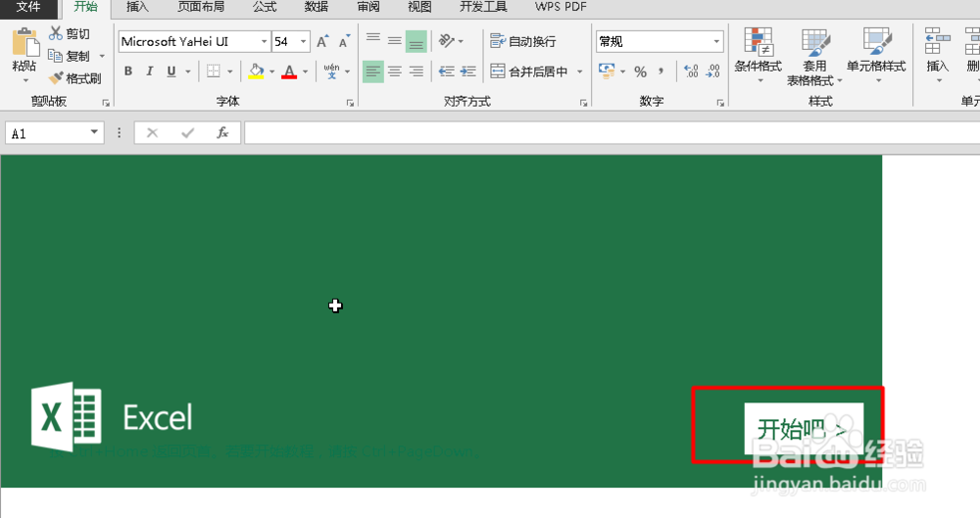
Task: Align text left
Action: point(373,71)
